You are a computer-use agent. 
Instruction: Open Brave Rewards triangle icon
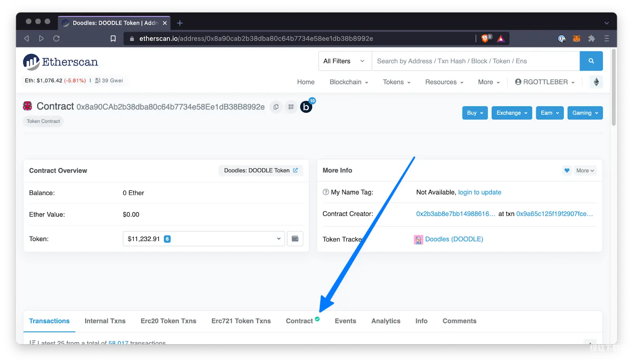(501, 38)
